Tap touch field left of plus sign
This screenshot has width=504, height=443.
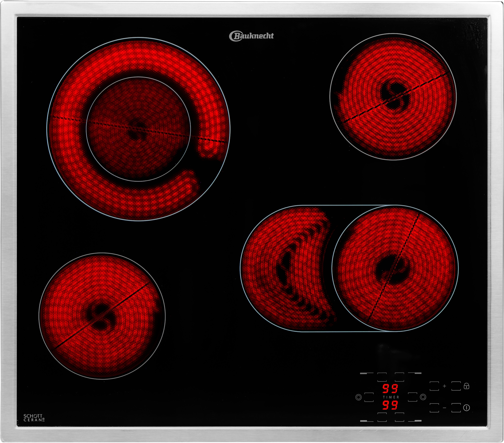coord(434,386)
